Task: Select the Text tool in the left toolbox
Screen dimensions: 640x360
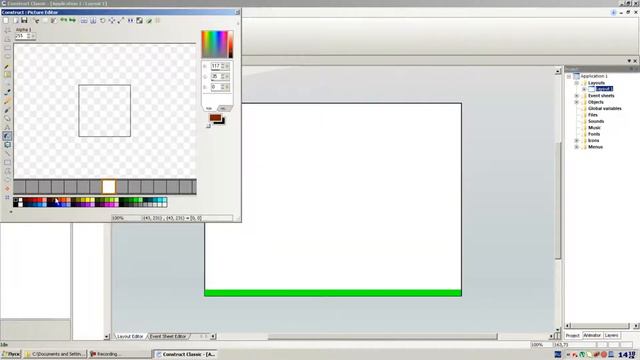Action: [x=7, y=127]
